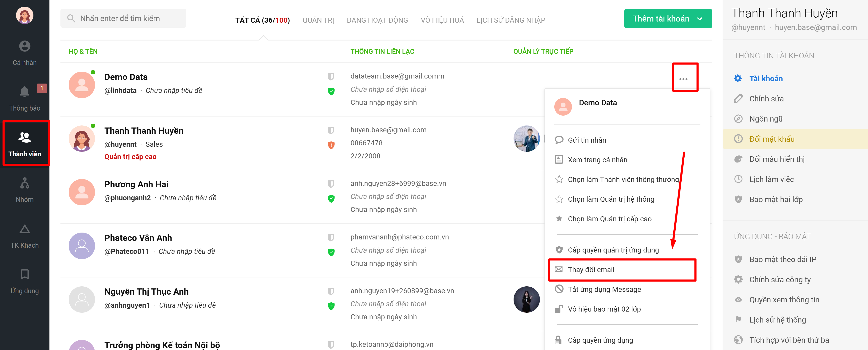Open the Nhóm sidebar icon
This screenshot has width=868, height=350.
tap(24, 183)
